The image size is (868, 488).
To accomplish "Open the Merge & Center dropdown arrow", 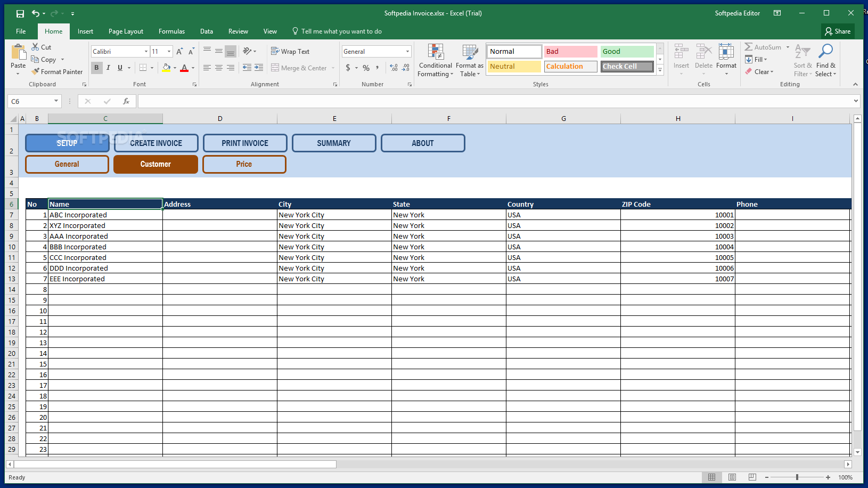I will pos(333,68).
